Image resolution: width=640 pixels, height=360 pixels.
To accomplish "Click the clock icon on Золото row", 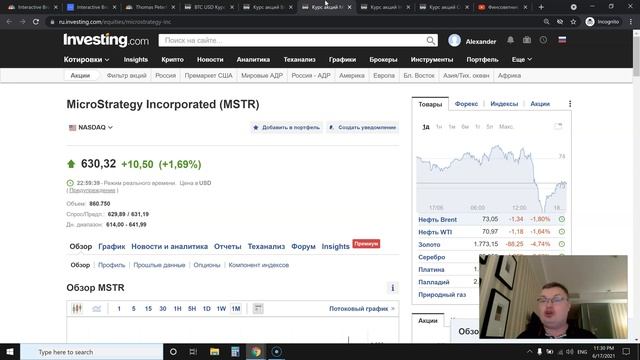I will pos(562,244).
